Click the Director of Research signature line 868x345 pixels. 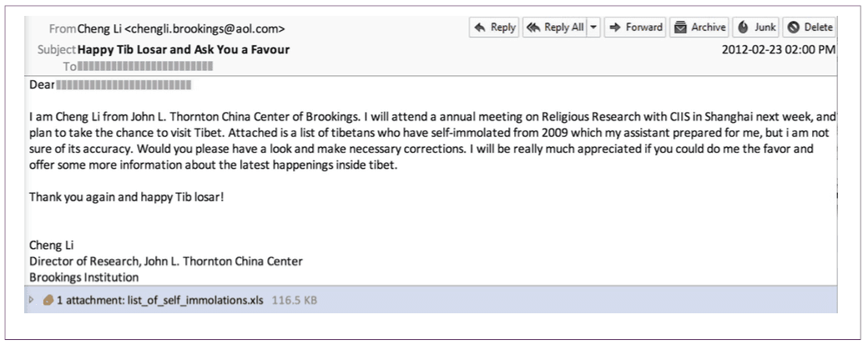coord(166,261)
